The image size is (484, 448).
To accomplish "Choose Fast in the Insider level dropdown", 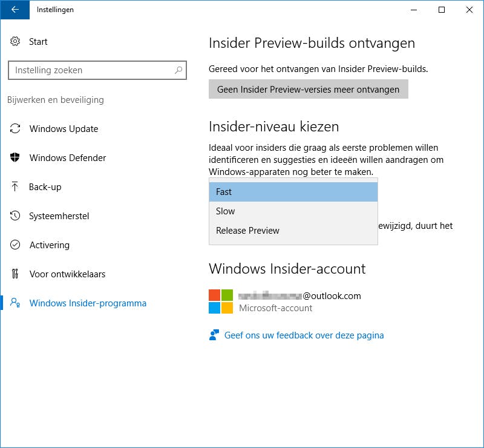I will point(293,192).
